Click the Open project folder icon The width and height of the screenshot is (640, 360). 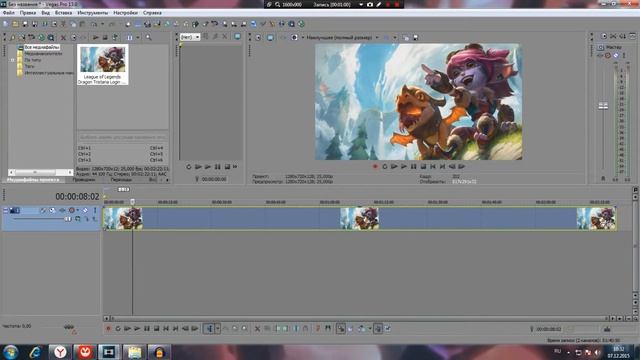point(15,24)
